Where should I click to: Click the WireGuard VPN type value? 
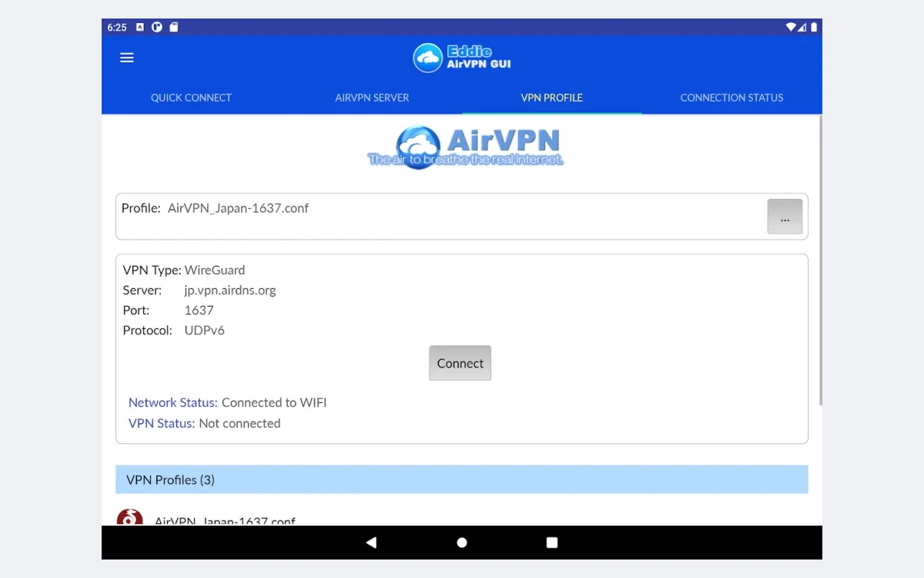(x=215, y=271)
